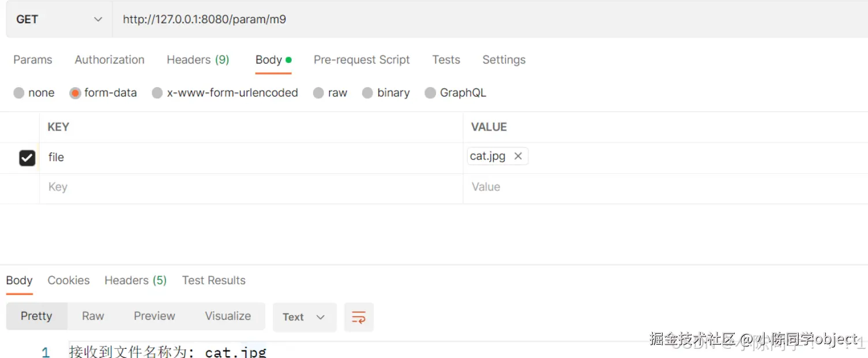The width and height of the screenshot is (868, 358).
Task: Open the GET method dropdown
Action: (59, 19)
